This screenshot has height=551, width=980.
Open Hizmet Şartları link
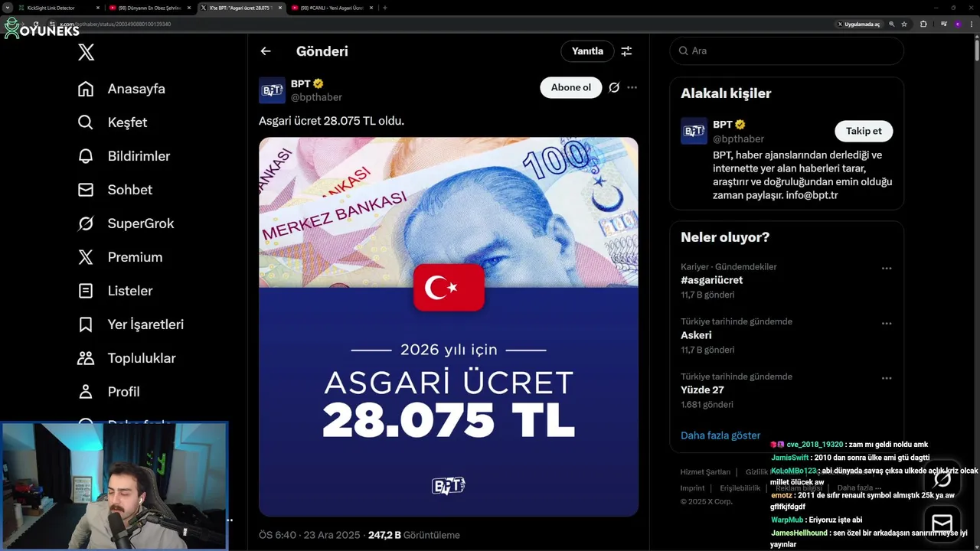[705, 472]
